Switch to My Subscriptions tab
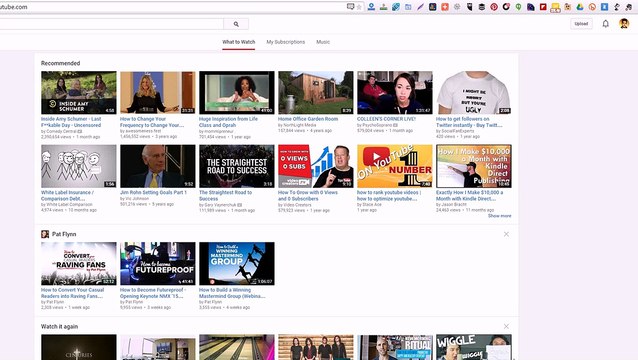 pyautogui.click(x=286, y=42)
